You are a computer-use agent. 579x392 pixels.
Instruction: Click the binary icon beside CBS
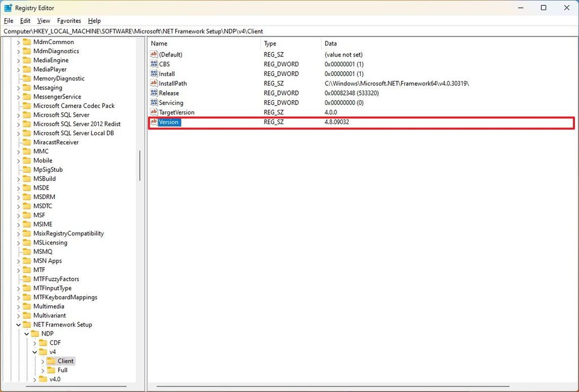154,64
